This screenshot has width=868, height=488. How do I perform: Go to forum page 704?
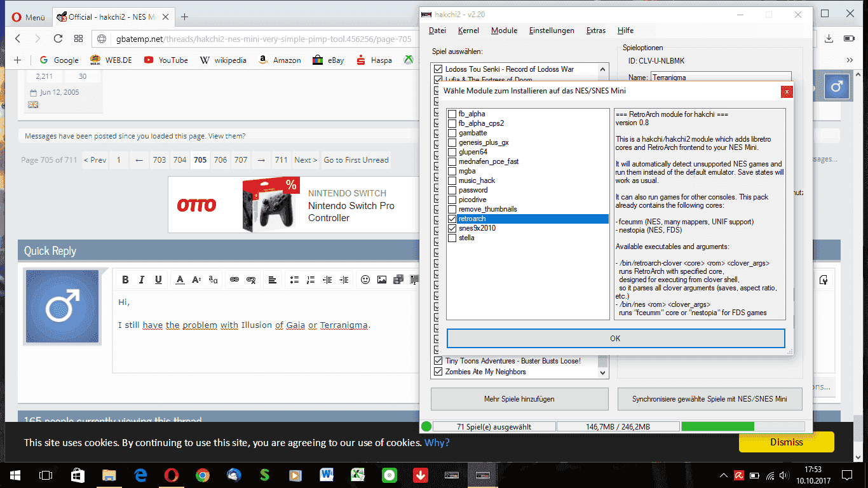point(180,160)
